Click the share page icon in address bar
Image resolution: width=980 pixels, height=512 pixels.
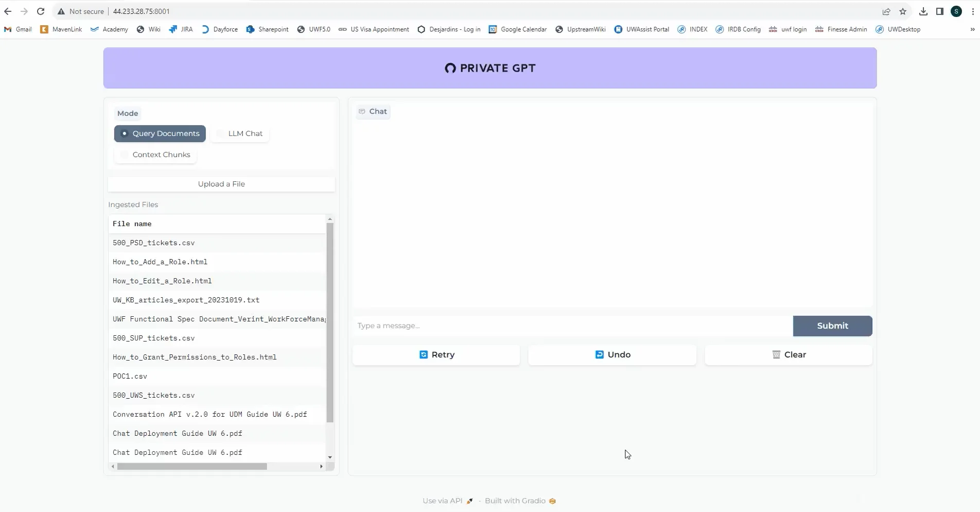pos(886,11)
